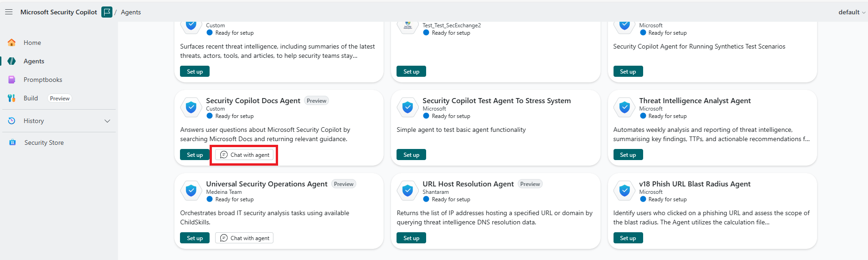
Task: Set up the Threat Intelligence Analyst Agent
Action: (x=628, y=155)
